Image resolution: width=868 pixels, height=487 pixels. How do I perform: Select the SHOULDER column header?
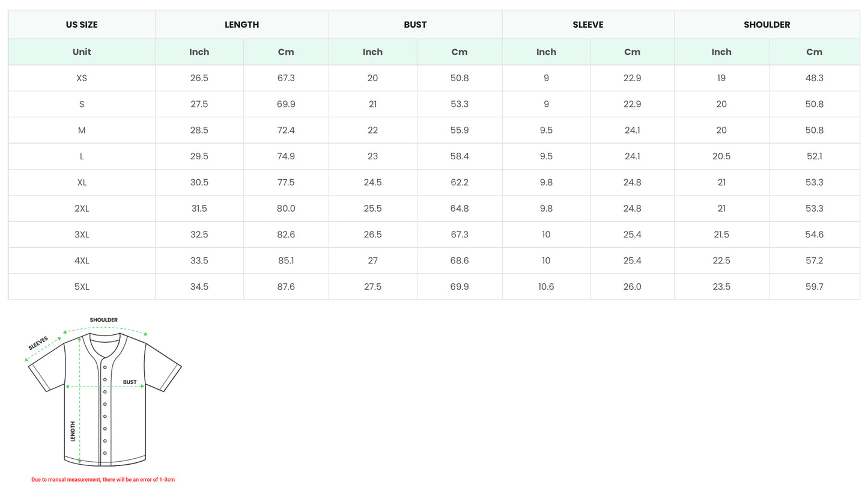766,25
